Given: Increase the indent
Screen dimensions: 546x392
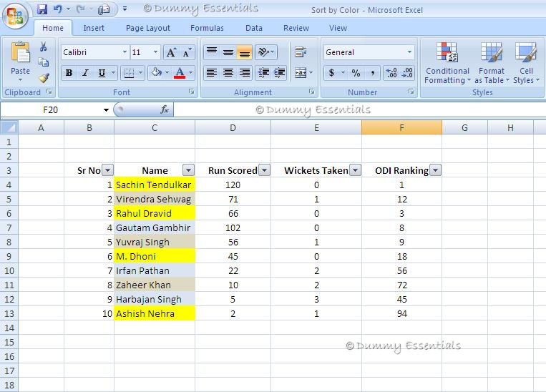Looking at the screenshot, I should click(279, 73).
